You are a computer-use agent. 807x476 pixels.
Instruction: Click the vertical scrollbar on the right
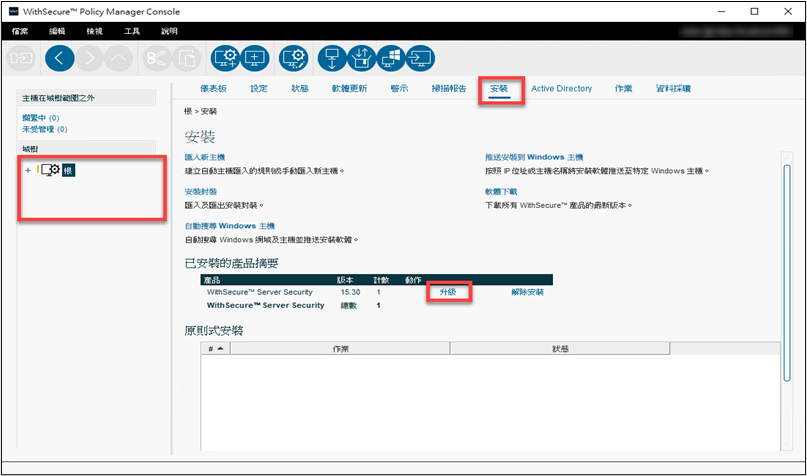[x=786, y=260]
